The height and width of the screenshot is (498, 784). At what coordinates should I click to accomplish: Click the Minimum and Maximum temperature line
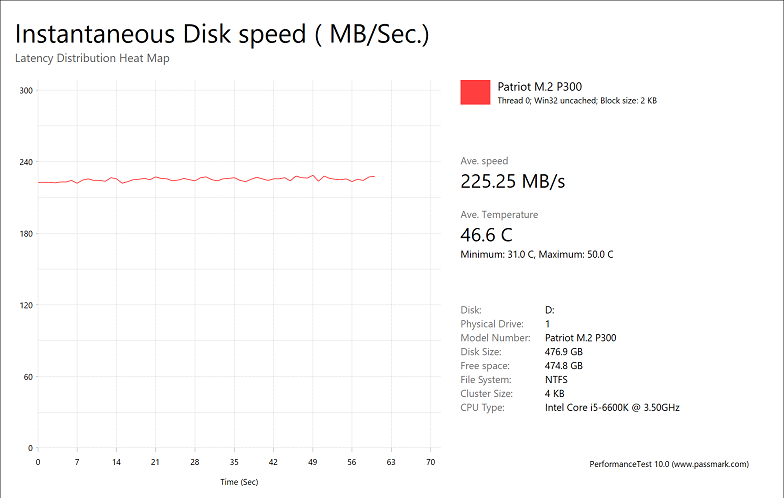[x=536, y=255]
